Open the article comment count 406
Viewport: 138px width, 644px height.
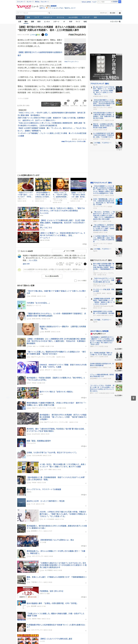(x=33, y=35)
